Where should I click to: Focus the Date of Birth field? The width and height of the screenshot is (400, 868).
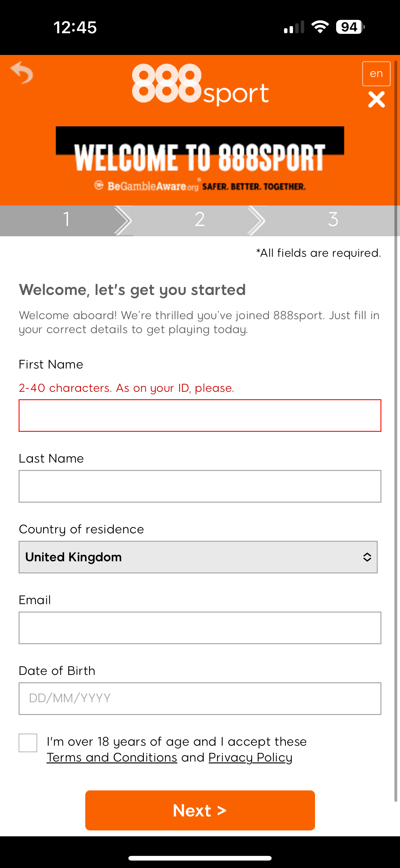tap(200, 698)
